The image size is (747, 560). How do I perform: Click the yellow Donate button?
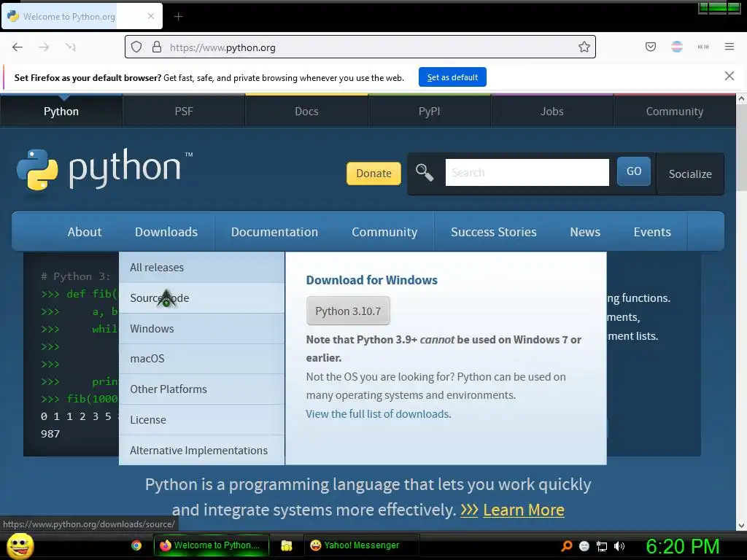373,174
